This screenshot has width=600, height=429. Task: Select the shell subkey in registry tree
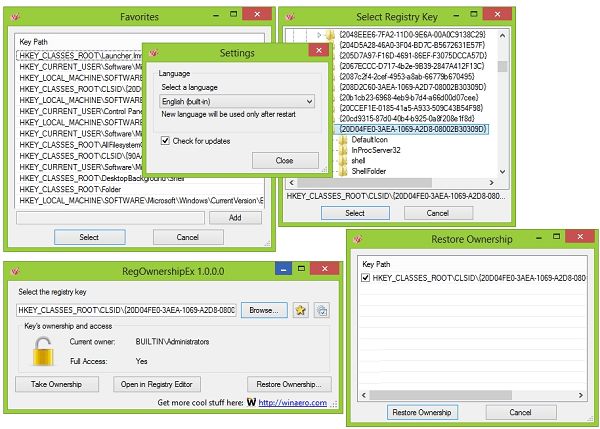(359, 160)
